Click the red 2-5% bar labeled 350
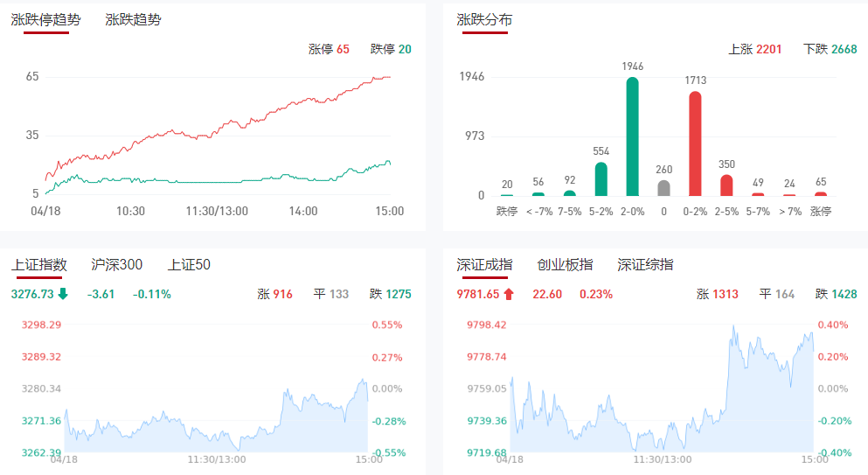 pos(726,185)
